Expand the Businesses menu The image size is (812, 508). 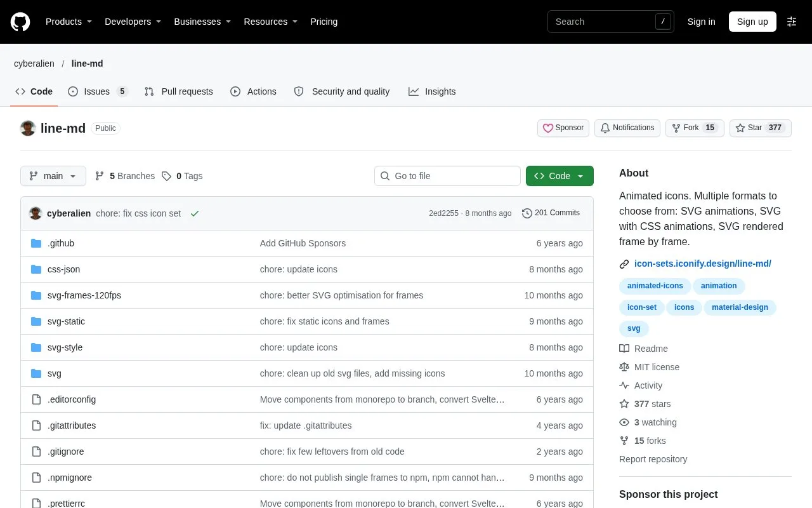[x=202, y=22]
